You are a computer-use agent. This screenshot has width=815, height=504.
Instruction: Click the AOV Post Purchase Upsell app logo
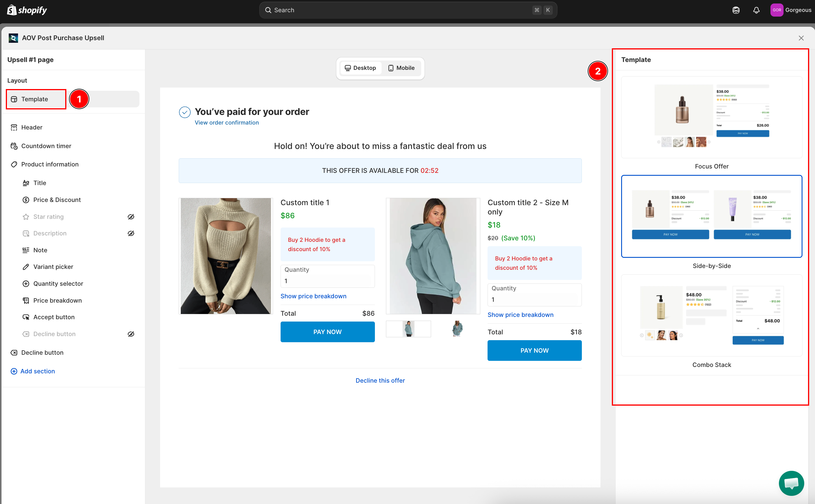point(13,38)
